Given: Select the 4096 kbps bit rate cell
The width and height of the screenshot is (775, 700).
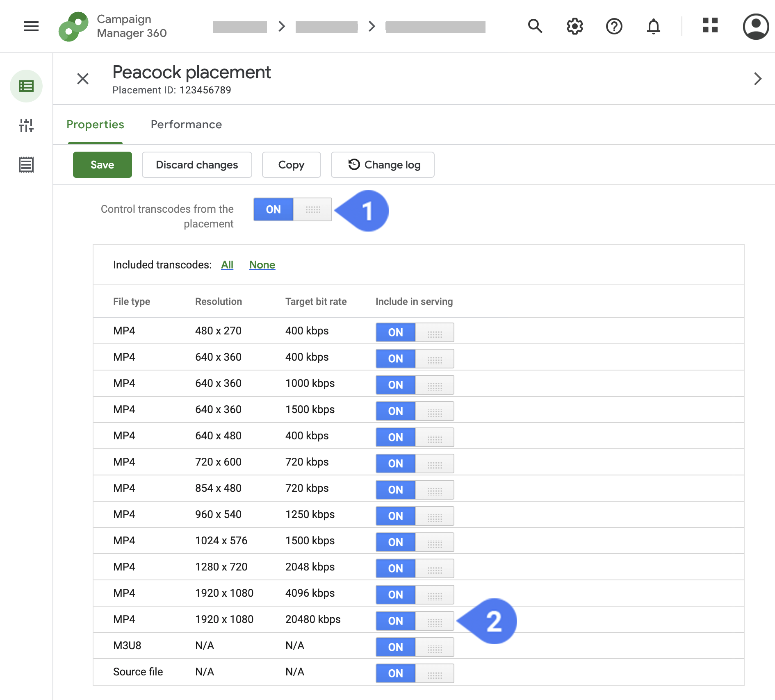Looking at the screenshot, I should click(x=310, y=593).
